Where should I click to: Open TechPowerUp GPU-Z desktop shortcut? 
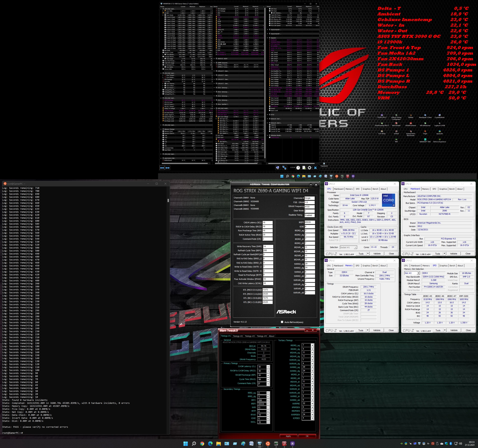tap(382, 124)
